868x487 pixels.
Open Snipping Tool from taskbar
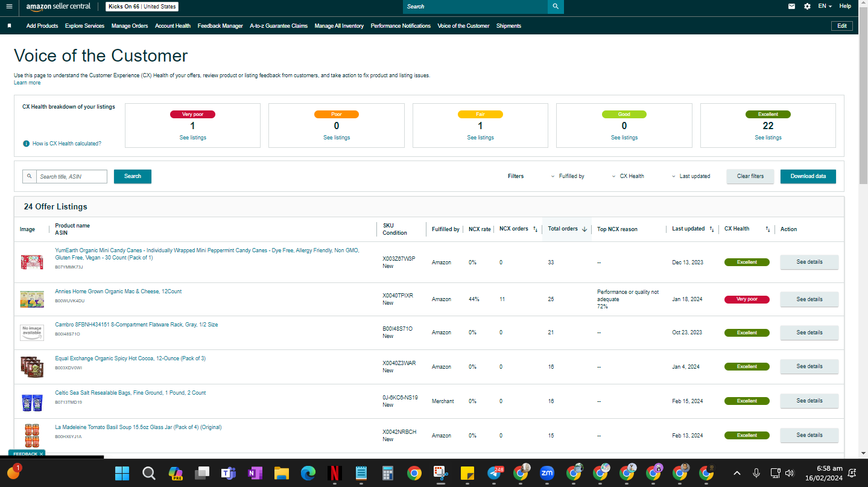[x=440, y=473]
